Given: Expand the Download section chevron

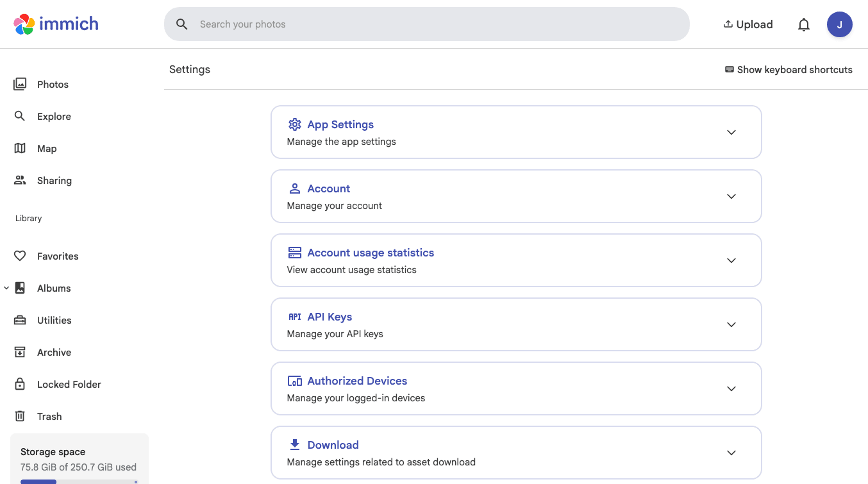Looking at the screenshot, I should [731, 453].
